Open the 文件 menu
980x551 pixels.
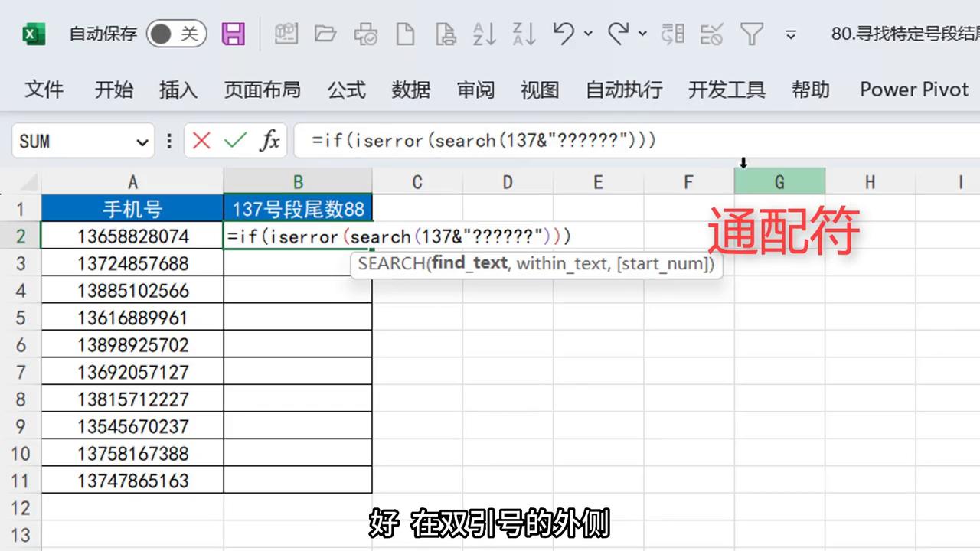pyautogui.click(x=44, y=90)
